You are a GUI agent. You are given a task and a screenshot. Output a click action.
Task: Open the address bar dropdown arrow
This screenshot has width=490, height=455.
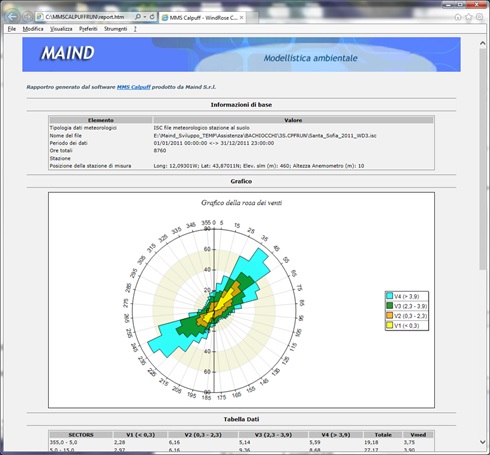coord(145,17)
